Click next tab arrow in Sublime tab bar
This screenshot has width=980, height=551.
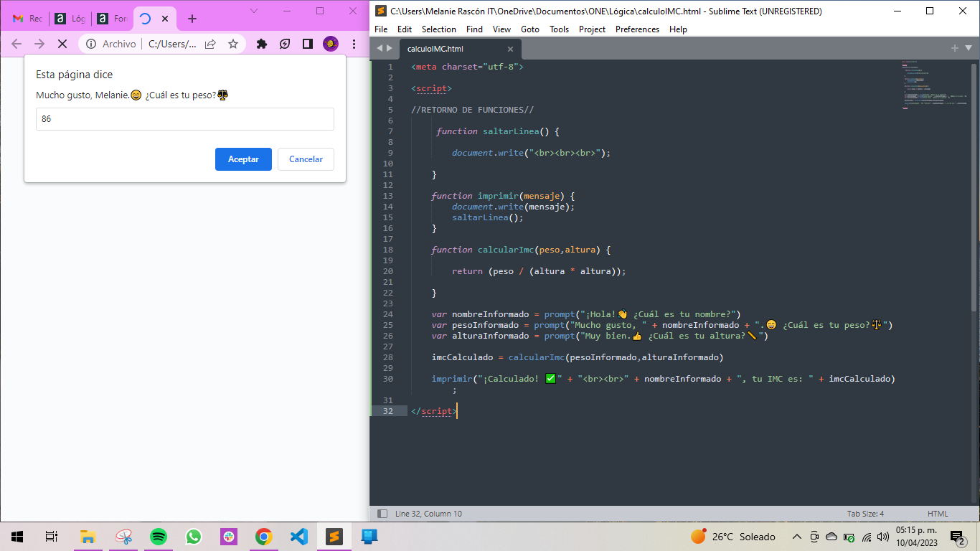[390, 48]
